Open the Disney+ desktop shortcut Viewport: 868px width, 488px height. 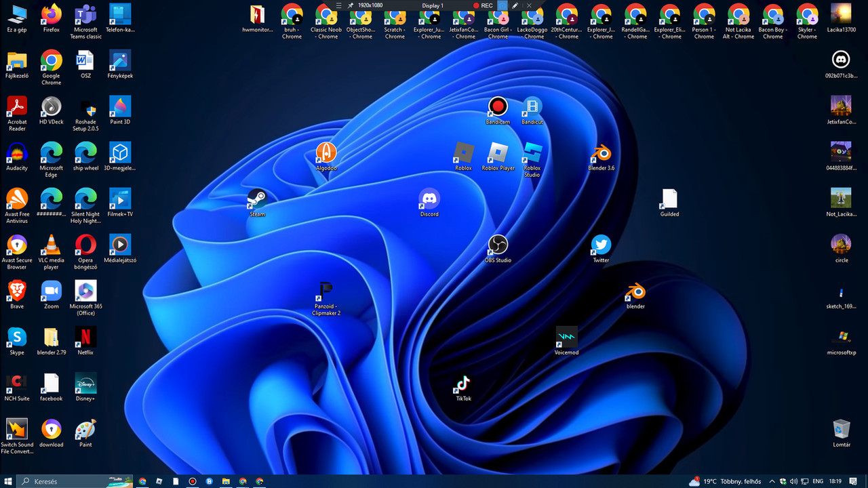click(x=85, y=387)
